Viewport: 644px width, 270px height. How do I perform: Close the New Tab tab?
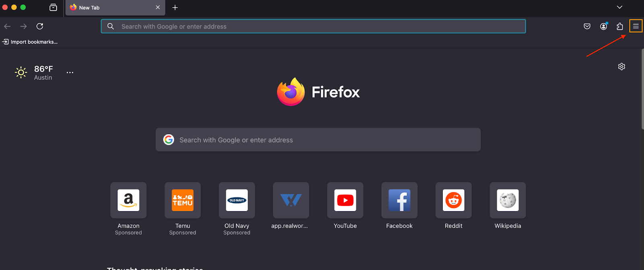coord(158,7)
